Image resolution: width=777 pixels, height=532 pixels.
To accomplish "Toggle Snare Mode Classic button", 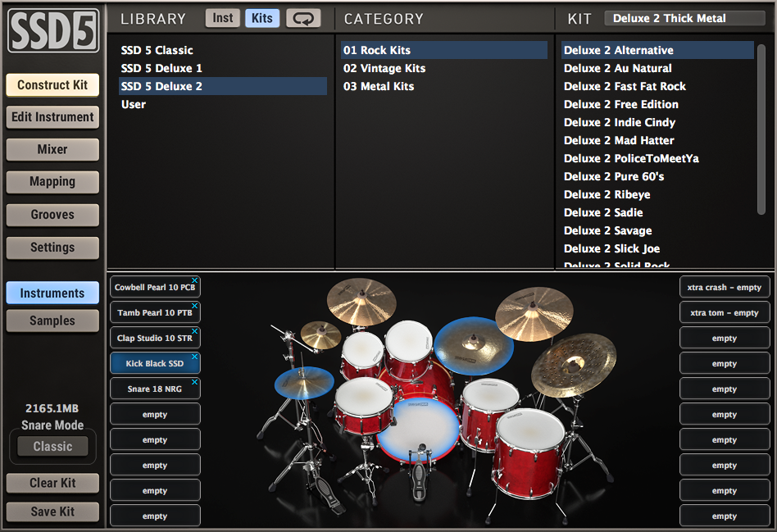I will coord(52,446).
